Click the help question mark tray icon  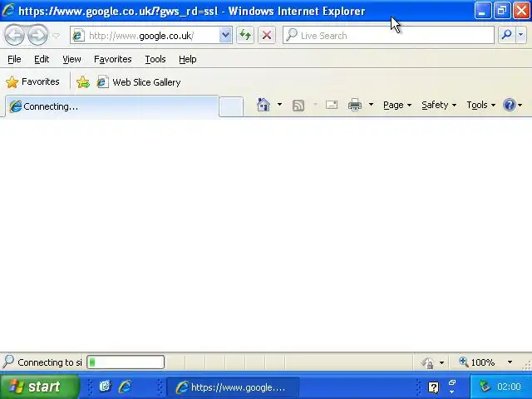(x=433, y=387)
